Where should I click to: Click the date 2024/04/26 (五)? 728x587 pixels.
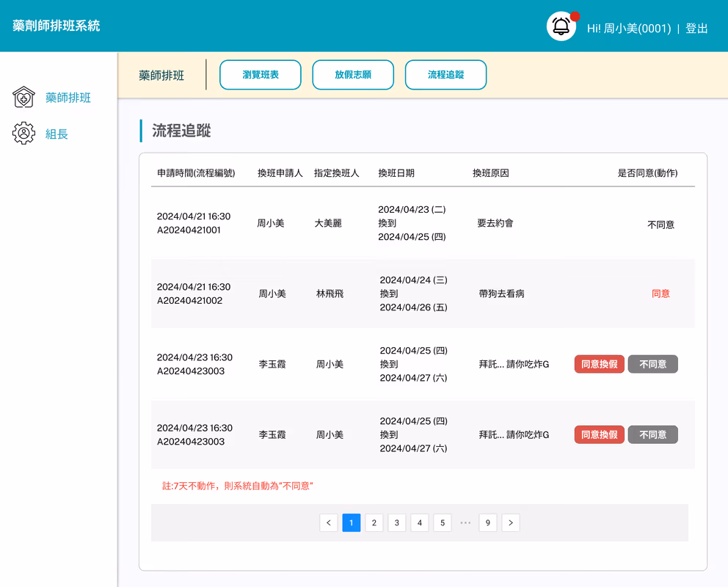click(414, 307)
